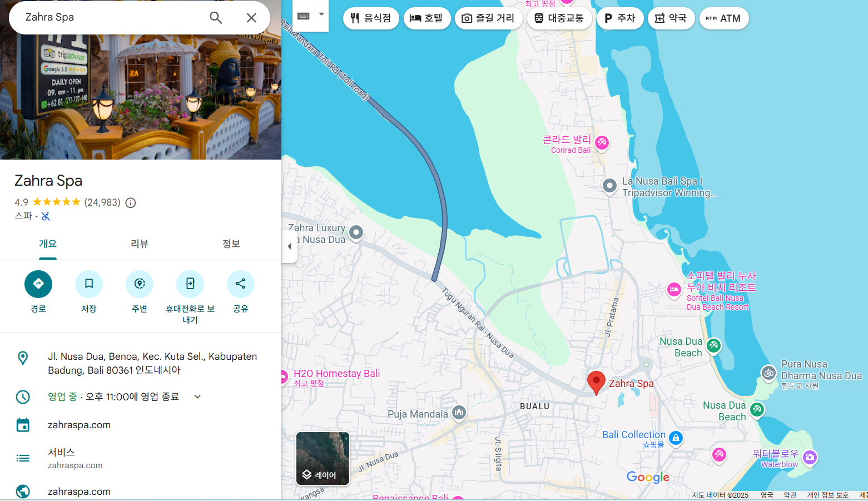The width and height of the screenshot is (868, 501).
Task: Select Sofitel Bali Nusa Dua hotel marker
Action: pyautogui.click(x=674, y=289)
